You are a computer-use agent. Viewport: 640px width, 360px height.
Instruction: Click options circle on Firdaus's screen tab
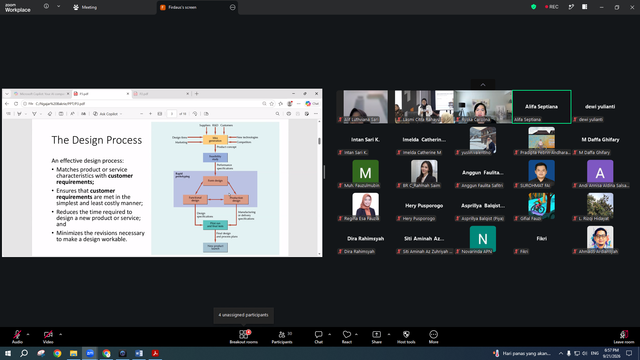coord(233,7)
